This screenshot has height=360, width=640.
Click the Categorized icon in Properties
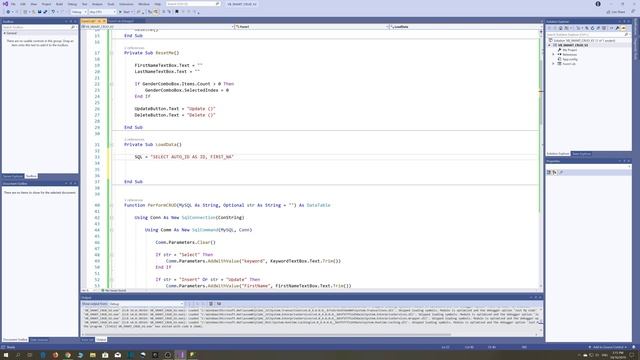tap(549, 172)
